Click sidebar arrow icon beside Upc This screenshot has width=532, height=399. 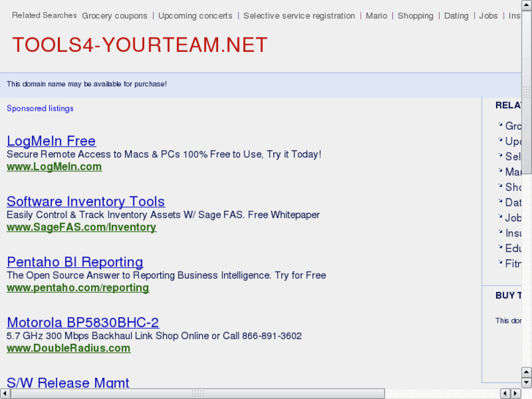[500, 140]
